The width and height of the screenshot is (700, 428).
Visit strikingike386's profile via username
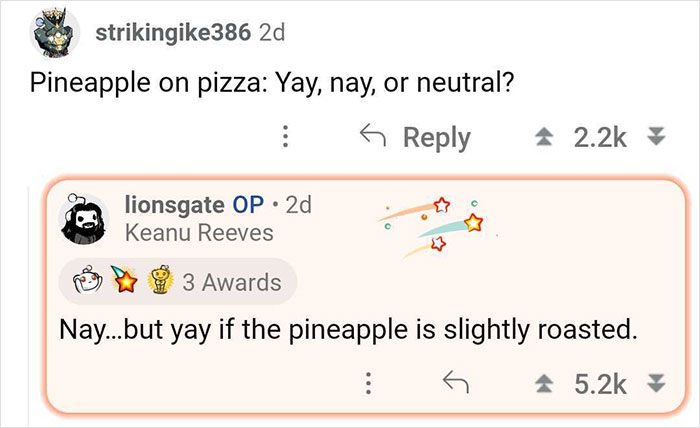tap(172, 32)
